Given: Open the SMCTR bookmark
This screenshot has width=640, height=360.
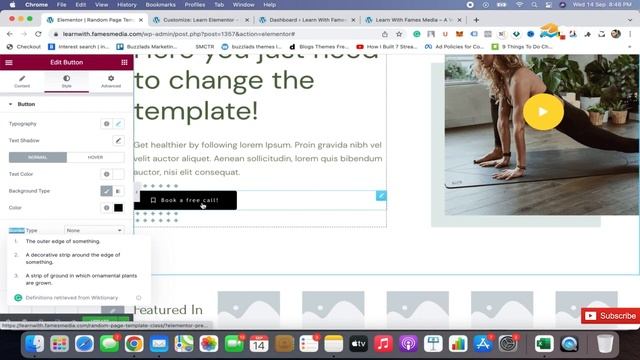Looking at the screenshot, I should [204, 47].
